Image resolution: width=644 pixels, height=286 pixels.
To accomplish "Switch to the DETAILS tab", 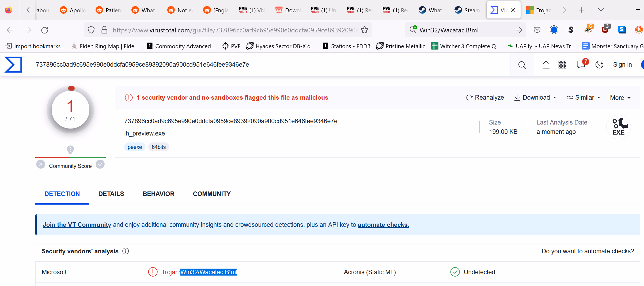I will 111,194.
